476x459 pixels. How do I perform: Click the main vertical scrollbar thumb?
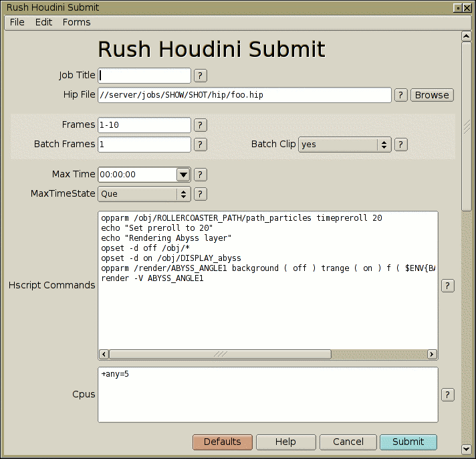(x=466, y=126)
